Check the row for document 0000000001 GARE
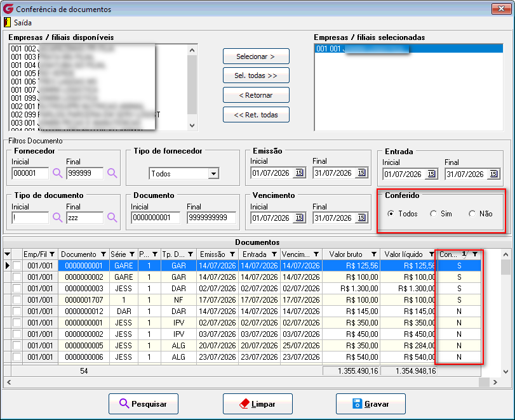This screenshot has width=515, height=420. pos(17,265)
